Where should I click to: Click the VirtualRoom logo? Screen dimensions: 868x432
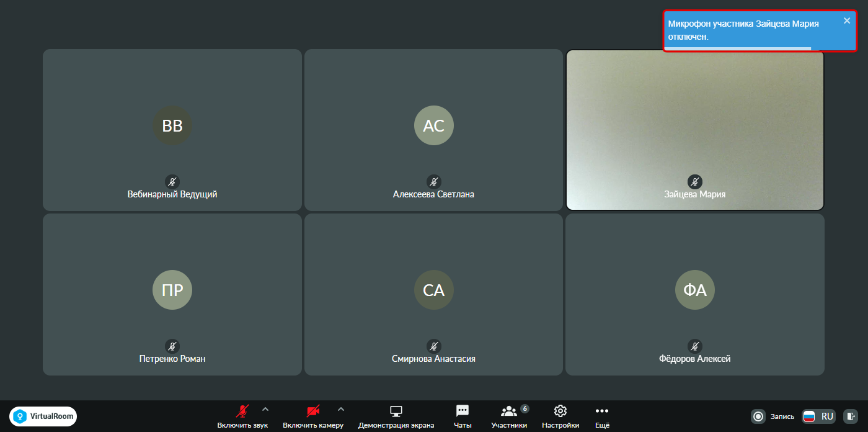[43, 416]
